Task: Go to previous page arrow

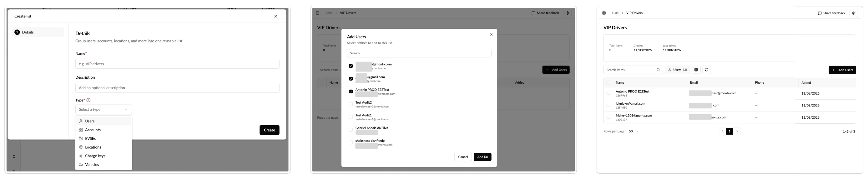Action: click(722, 131)
